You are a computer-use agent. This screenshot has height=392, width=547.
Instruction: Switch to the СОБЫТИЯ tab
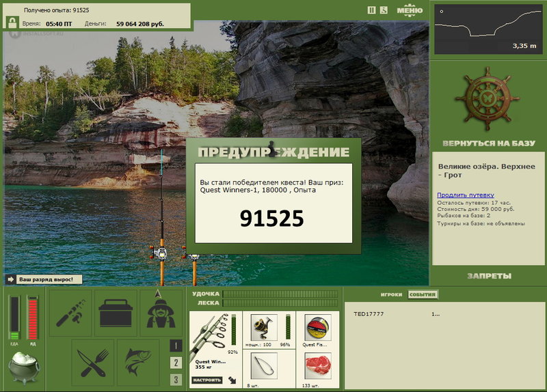pos(423,294)
